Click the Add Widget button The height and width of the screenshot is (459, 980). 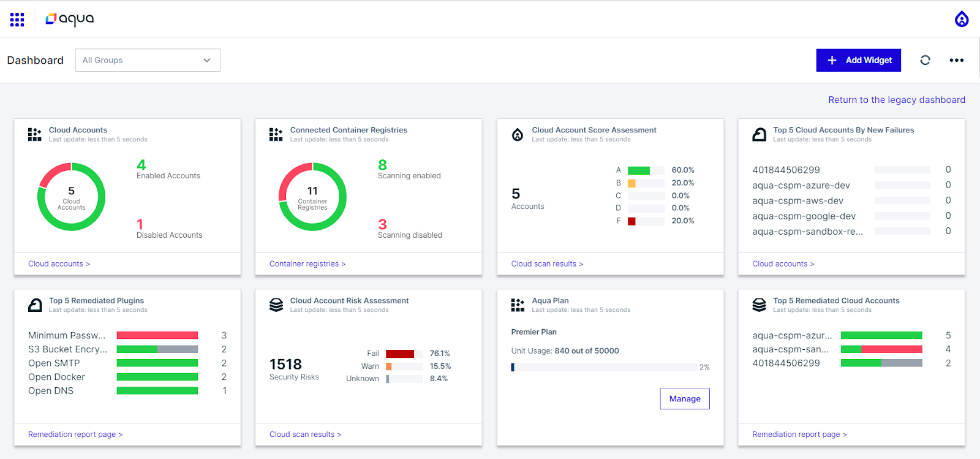pos(858,60)
